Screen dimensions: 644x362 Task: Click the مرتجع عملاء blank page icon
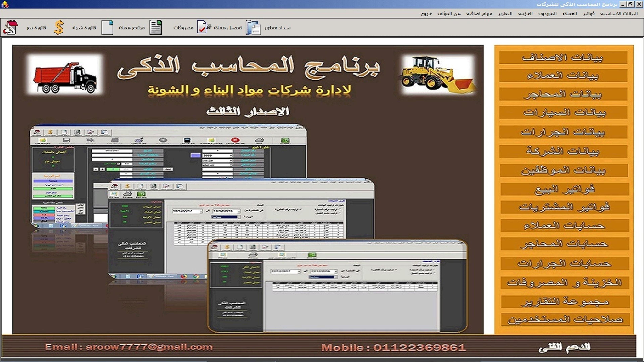point(108,27)
